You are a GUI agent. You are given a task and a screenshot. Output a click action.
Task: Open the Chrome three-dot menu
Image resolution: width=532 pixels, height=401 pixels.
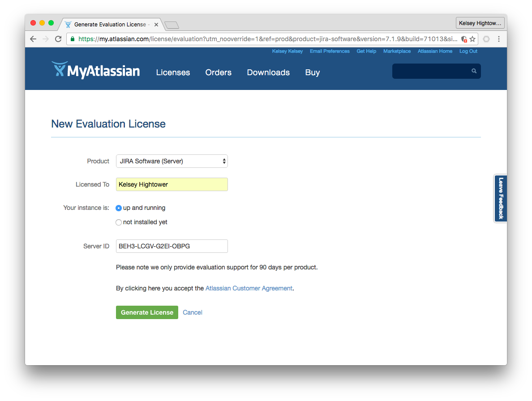click(x=499, y=39)
